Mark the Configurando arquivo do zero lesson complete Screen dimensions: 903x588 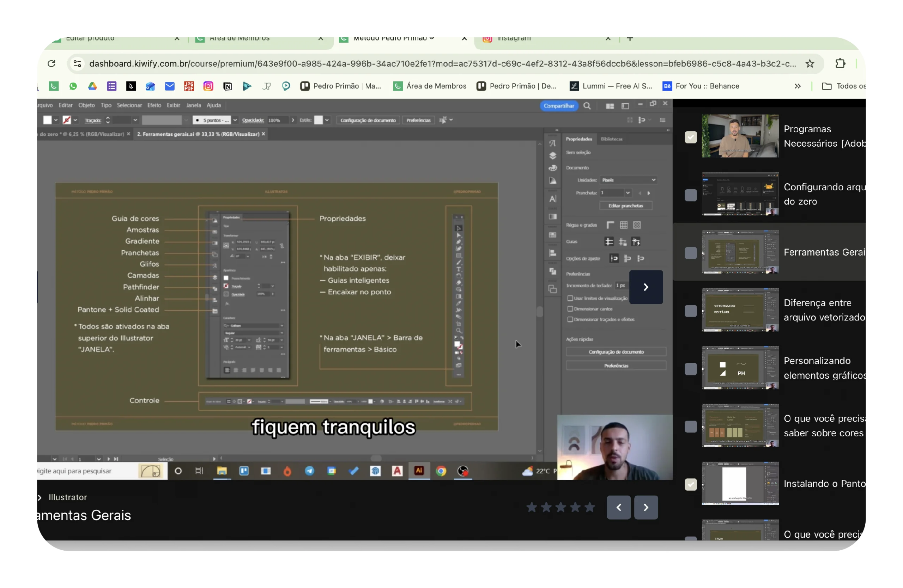(x=691, y=195)
